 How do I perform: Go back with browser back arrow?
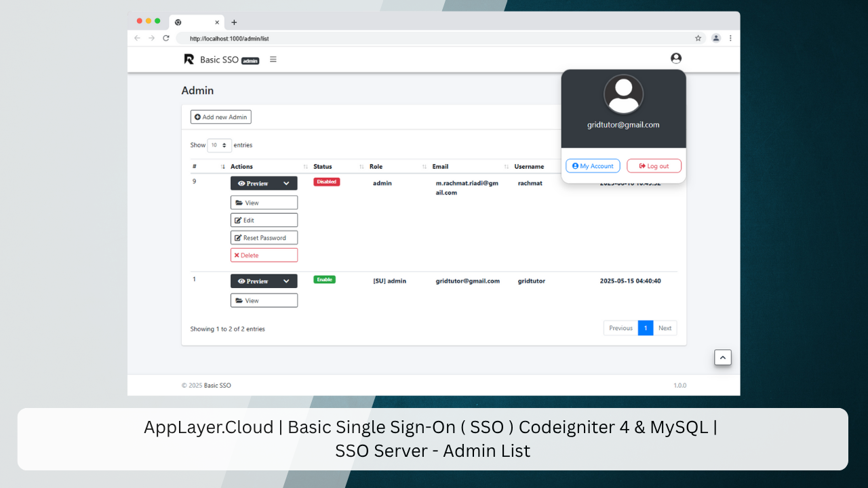pos(137,38)
